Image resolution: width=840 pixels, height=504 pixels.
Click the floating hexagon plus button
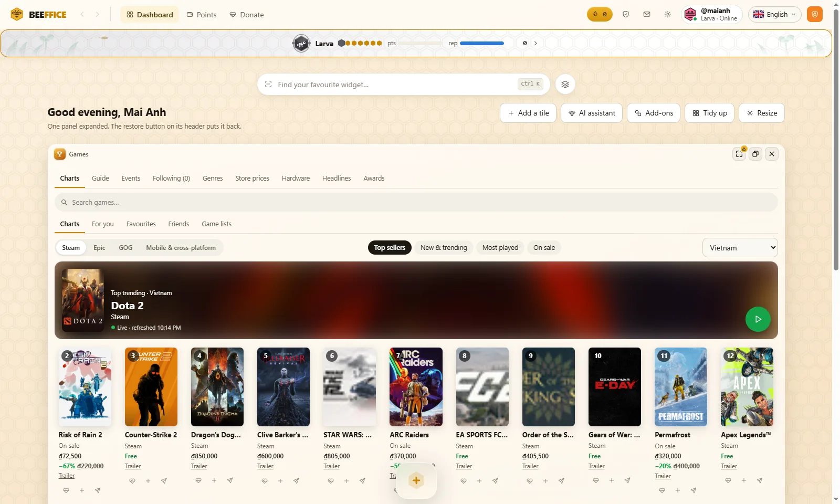pyautogui.click(x=416, y=480)
